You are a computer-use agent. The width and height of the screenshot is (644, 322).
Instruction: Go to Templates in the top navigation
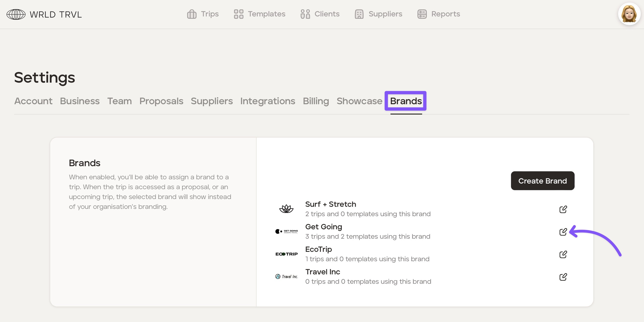260,14
